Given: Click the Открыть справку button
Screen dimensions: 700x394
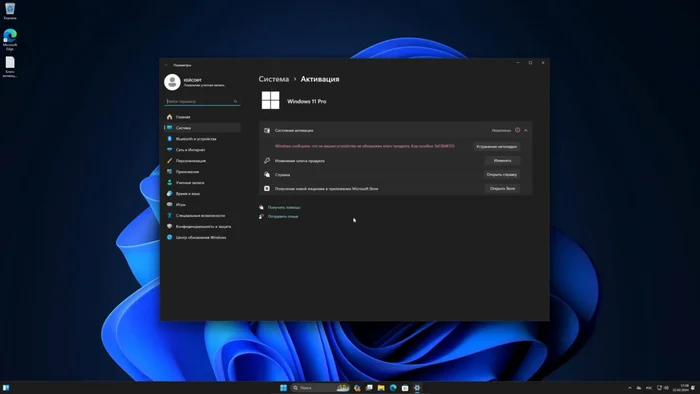Looking at the screenshot, I should point(502,174).
